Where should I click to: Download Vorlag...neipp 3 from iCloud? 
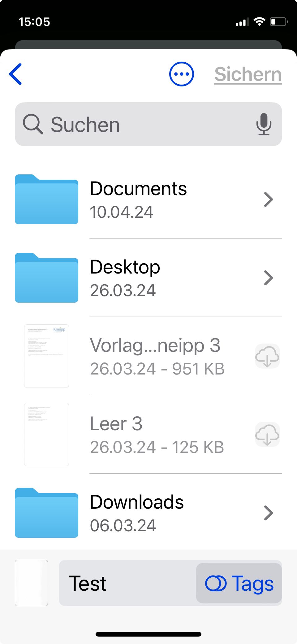(x=267, y=356)
